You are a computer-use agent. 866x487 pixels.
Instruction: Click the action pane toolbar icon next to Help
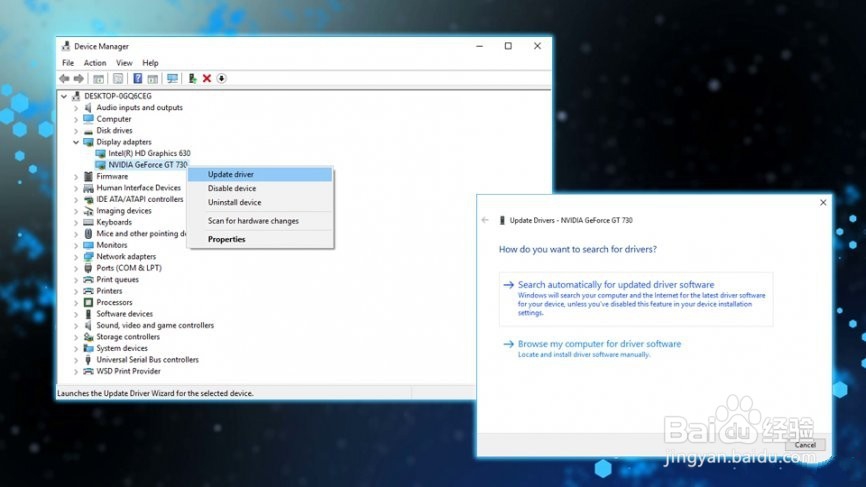coord(152,78)
